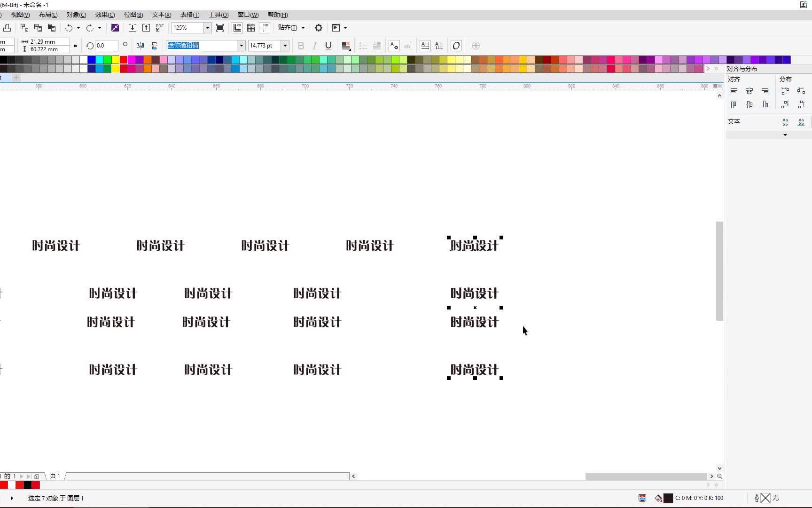Open the zoom level 125% dropdown

click(207, 28)
